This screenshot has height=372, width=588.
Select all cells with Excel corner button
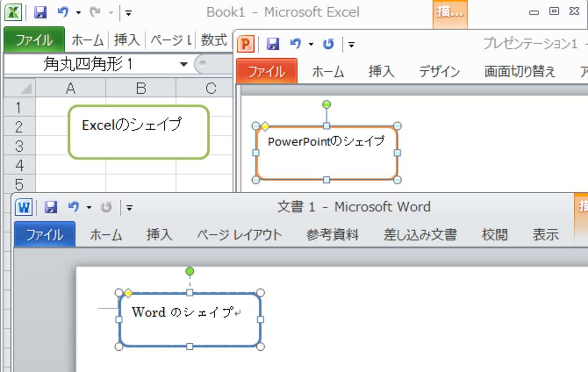(20, 88)
